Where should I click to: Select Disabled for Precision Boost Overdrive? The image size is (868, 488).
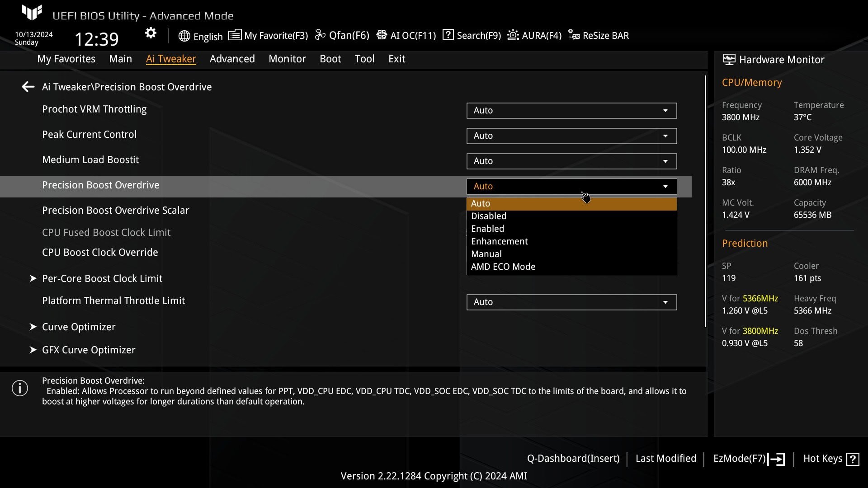(488, 216)
